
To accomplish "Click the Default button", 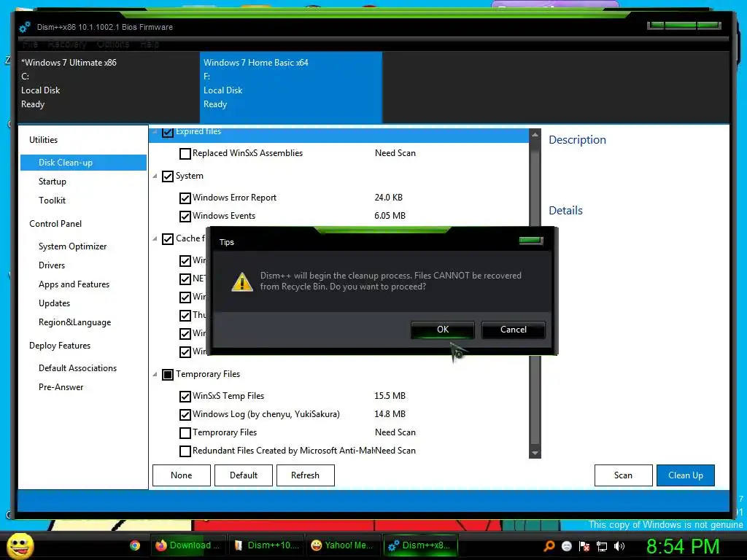I will pyautogui.click(x=244, y=475).
